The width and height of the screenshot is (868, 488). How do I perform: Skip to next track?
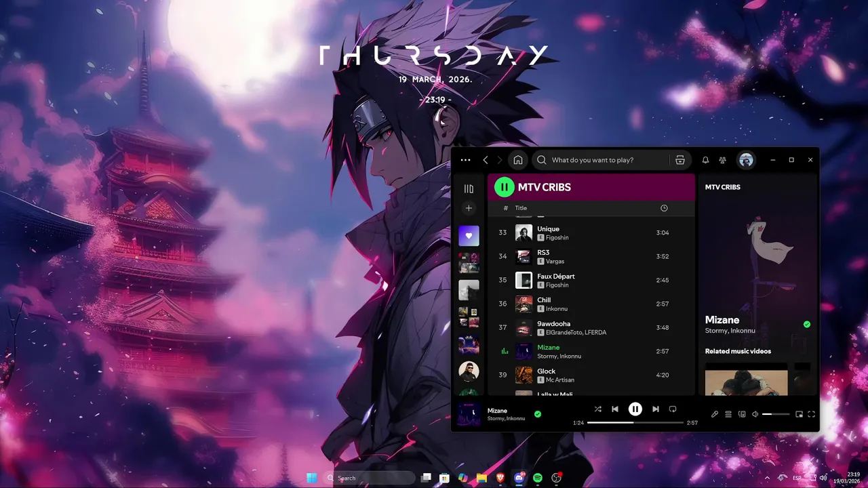point(655,409)
